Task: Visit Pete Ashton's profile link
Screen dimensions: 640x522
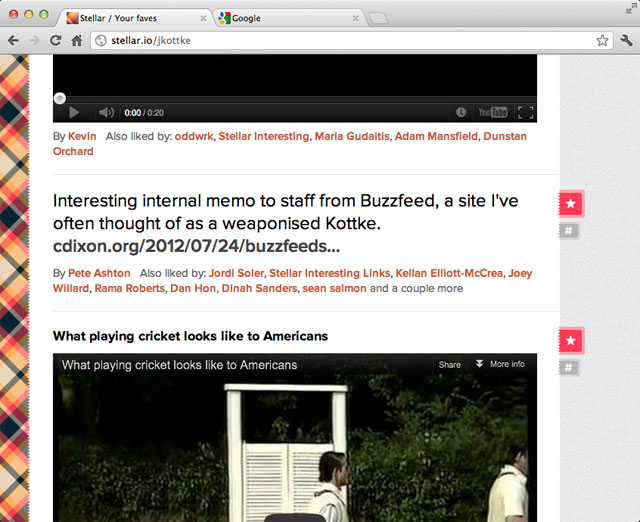Action: 99,273
